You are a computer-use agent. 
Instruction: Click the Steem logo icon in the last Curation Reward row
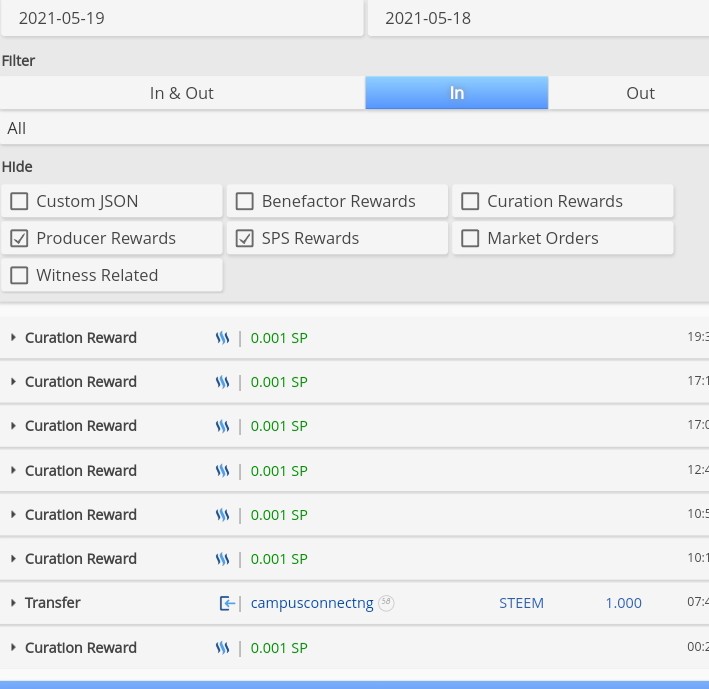coord(222,648)
